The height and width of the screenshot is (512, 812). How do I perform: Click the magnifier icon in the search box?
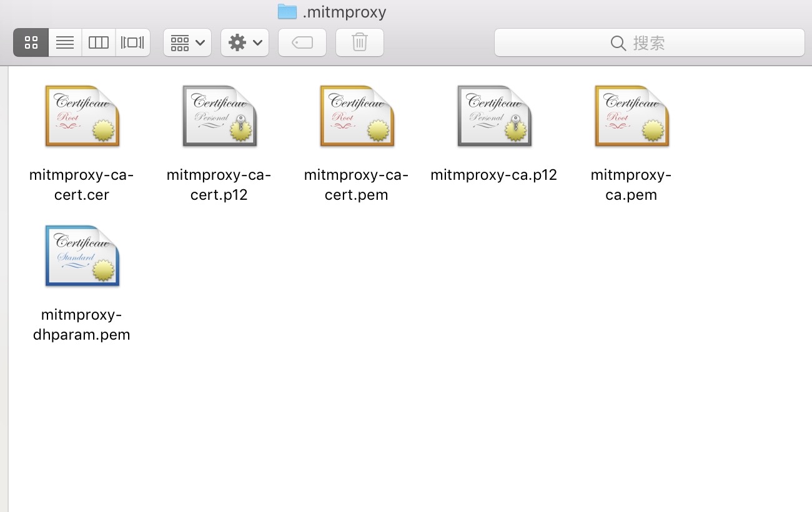tap(618, 43)
